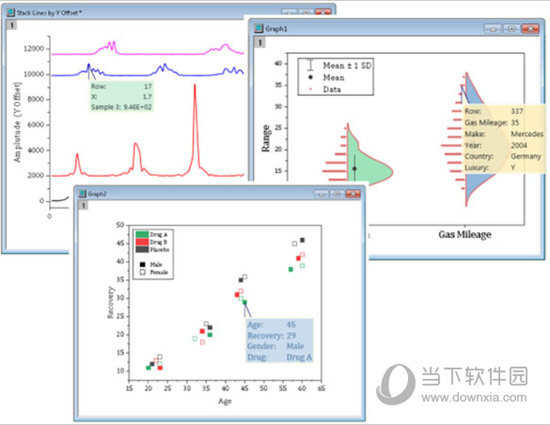Click the Amplitude (Y Offset) axis title
The width and height of the screenshot is (550, 425).
[17, 122]
